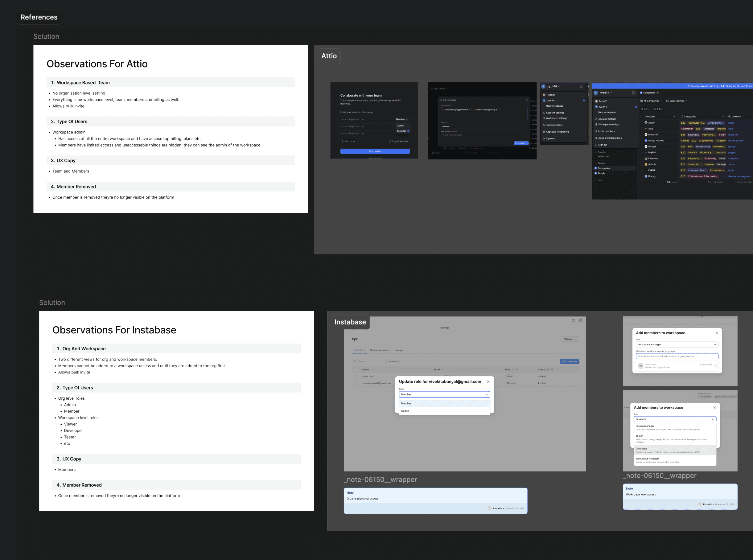Click the Add members button
Screen dimensions: 753x560
click(569, 361)
